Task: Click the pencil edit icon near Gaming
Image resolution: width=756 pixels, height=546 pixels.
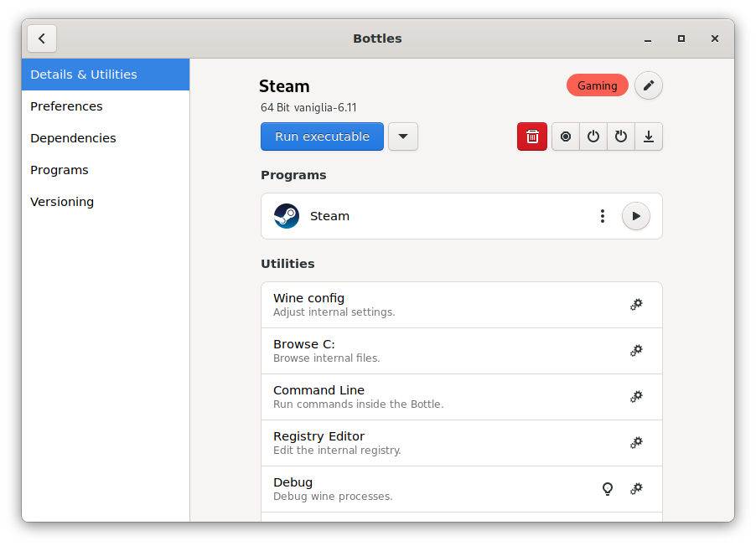Action: point(649,85)
